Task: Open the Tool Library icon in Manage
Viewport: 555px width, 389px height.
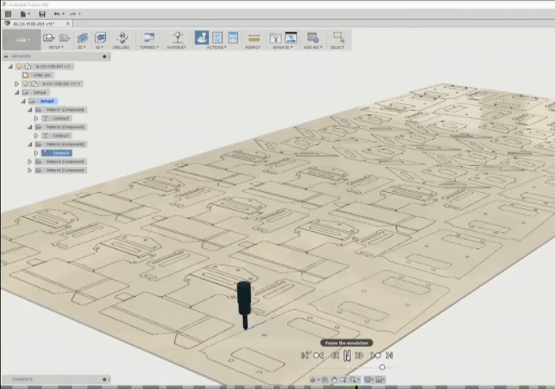Action: pyautogui.click(x=275, y=38)
